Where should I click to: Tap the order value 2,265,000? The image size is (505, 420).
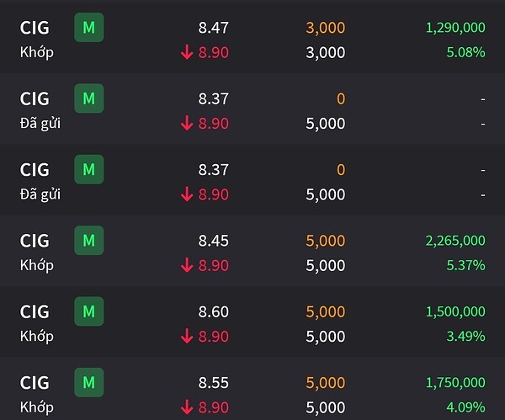point(455,241)
